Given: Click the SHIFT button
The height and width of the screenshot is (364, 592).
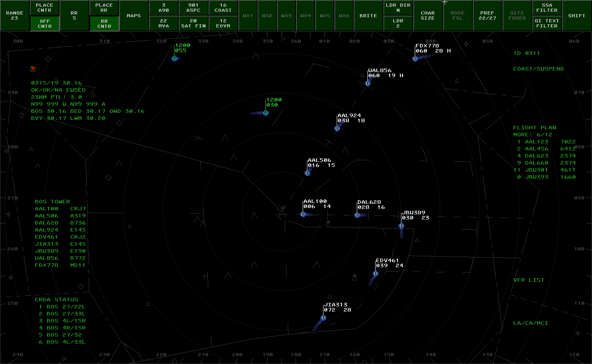Looking at the screenshot, I should (577, 16).
